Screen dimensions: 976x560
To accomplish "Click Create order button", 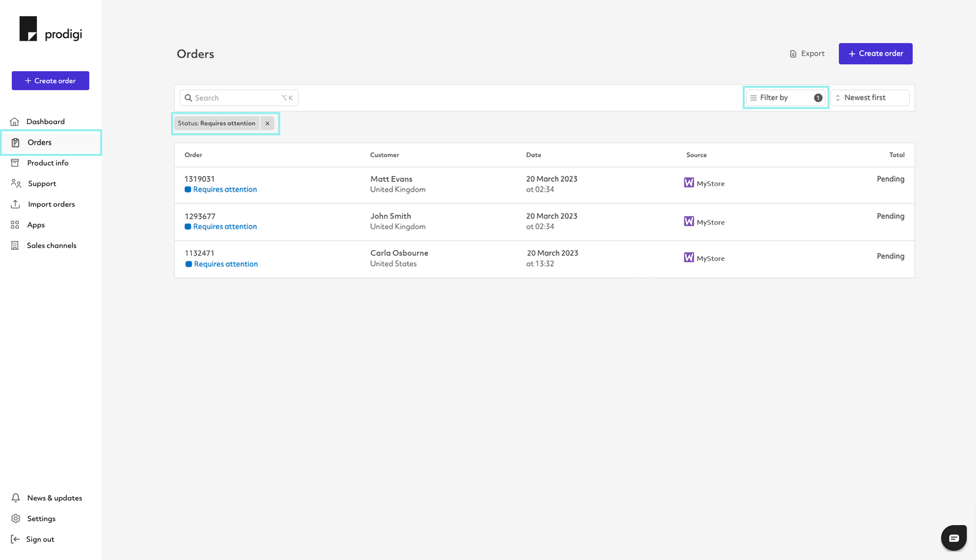I will click(x=875, y=53).
